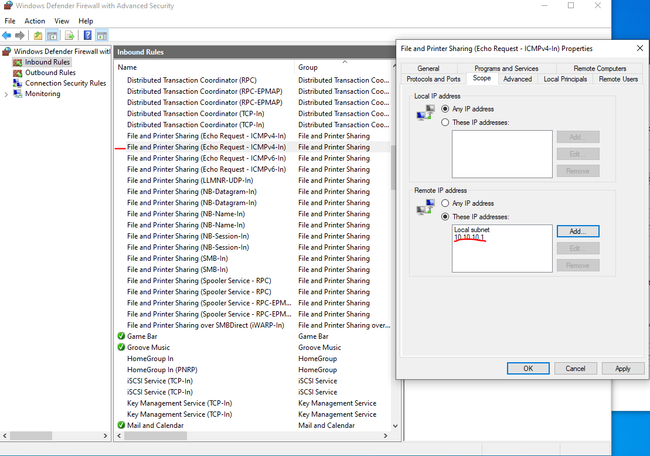Click Connection Security Rules tree icon
The width and height of the screenshot is (650, 456).
coord(17,83)
